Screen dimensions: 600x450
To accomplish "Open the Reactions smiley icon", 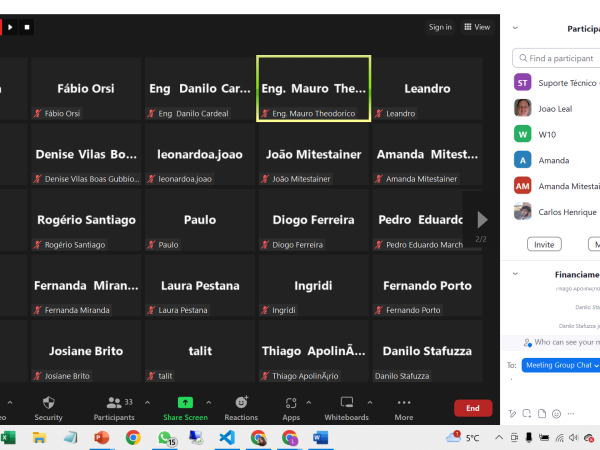I will 241,402.
